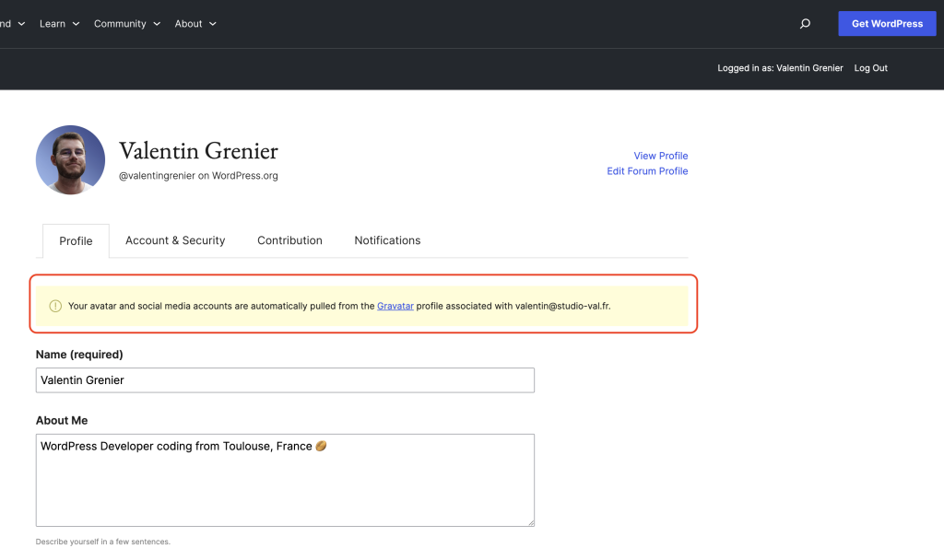Follow the Gravatar link in notice
Viewport: 944px width, 560px height.
(395, 306)
